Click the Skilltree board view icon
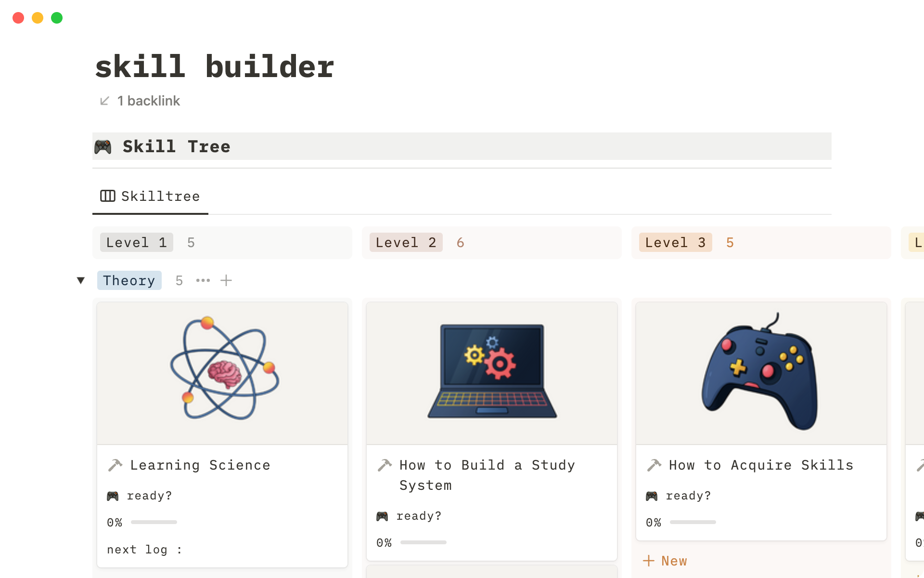The width and height of the screenshot is (924, 578). coord(107,196)
